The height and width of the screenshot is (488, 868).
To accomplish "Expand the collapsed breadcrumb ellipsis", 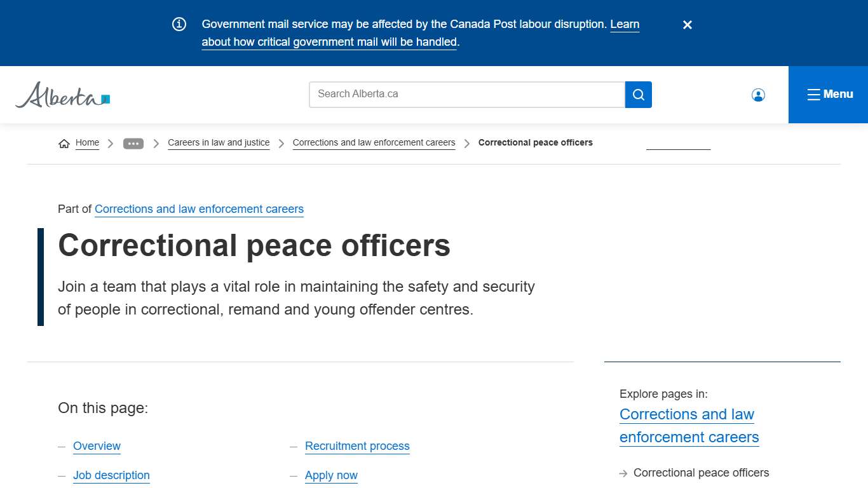I will (133, 143).
